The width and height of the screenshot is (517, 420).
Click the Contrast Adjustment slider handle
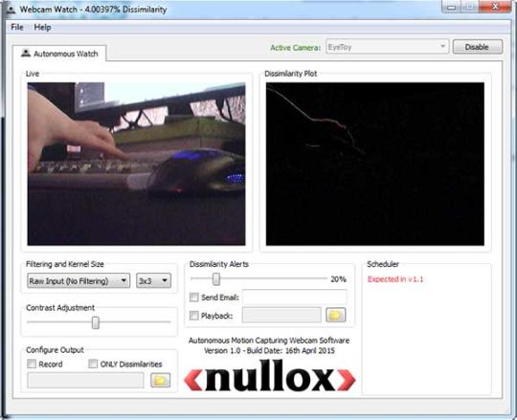[96, 322]
